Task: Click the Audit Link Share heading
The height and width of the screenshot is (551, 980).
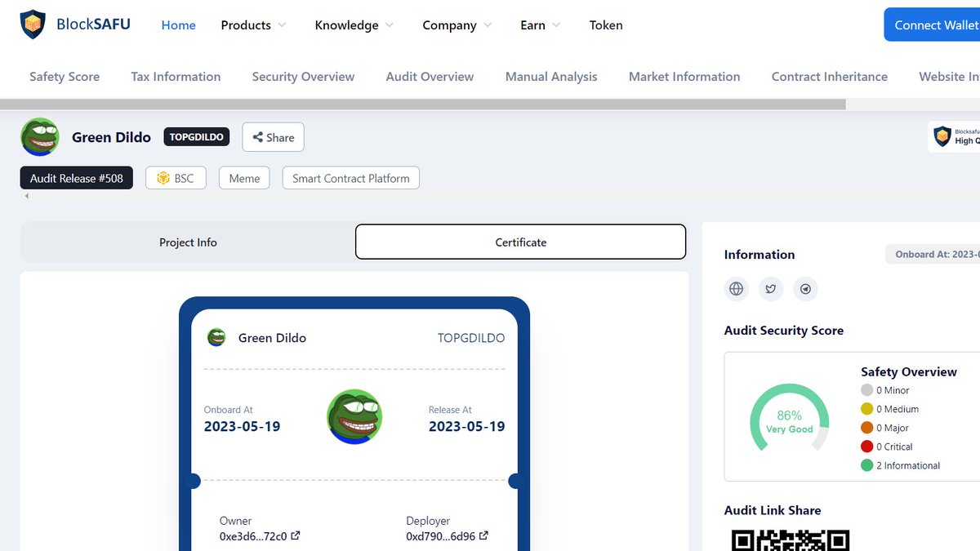Action: [773, 510]
